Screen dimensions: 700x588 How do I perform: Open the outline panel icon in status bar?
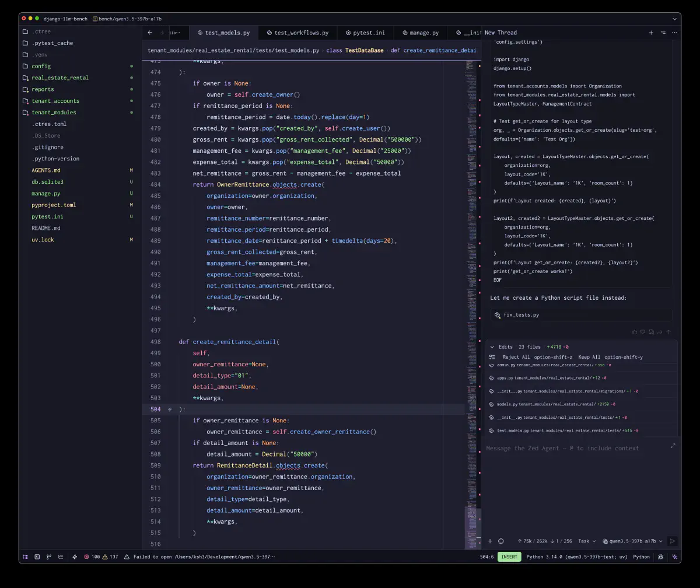(61, 556)
